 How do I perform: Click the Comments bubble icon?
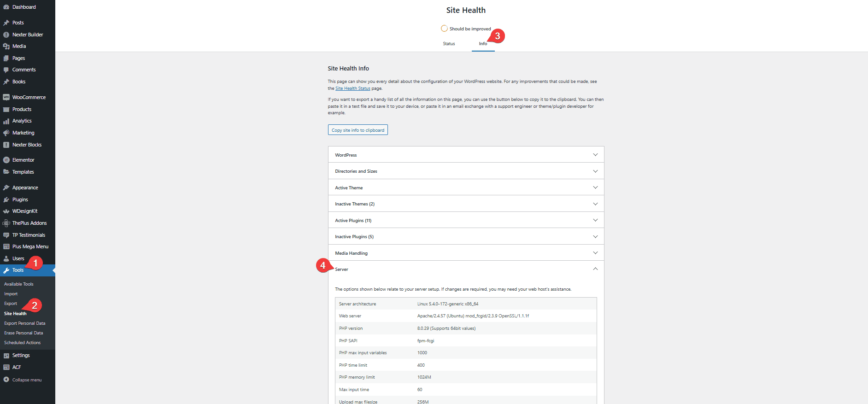point(6,70)
